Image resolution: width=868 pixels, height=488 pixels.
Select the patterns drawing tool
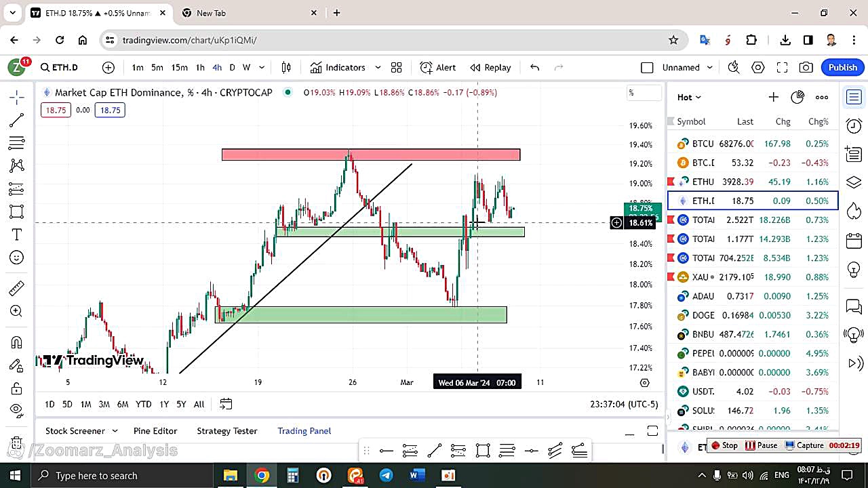point(17,165)
